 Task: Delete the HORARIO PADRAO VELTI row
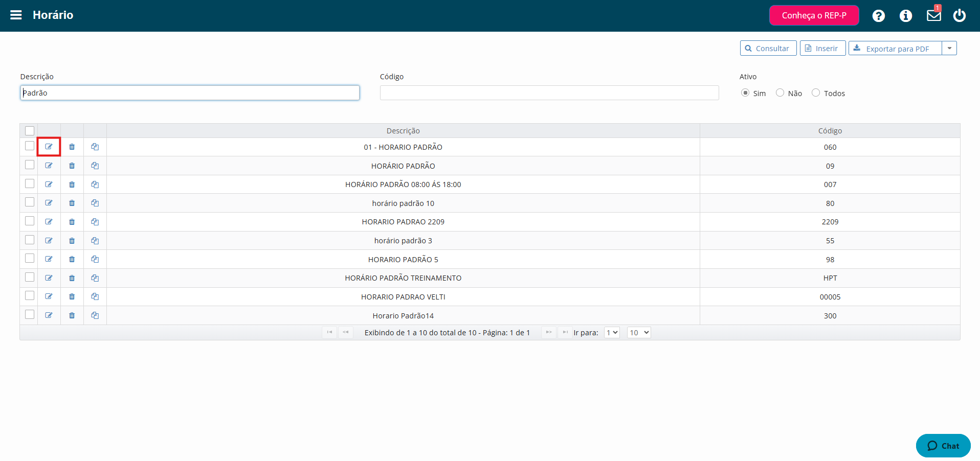click(x=72, y=296)
